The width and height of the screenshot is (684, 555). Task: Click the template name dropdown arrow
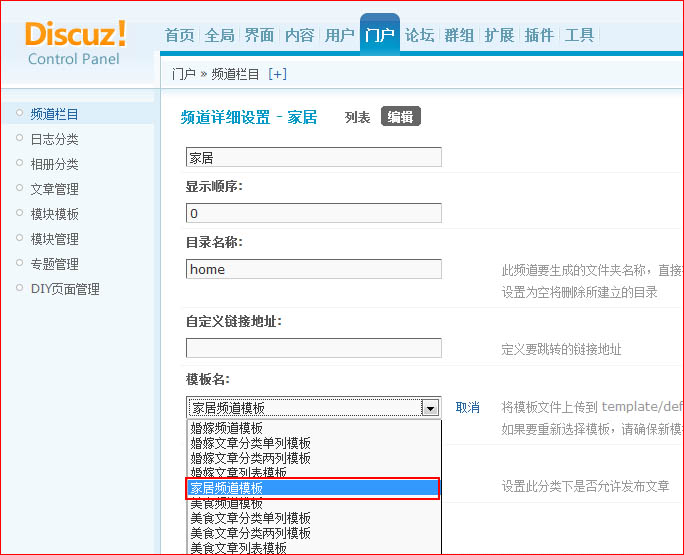[x=430, y=408]
